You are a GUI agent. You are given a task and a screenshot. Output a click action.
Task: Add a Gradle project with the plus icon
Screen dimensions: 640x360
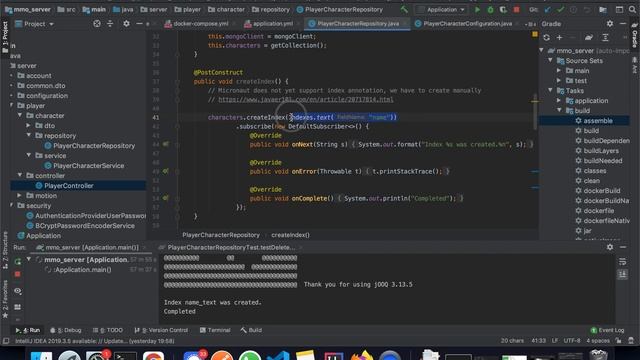[x=559, y=38]
